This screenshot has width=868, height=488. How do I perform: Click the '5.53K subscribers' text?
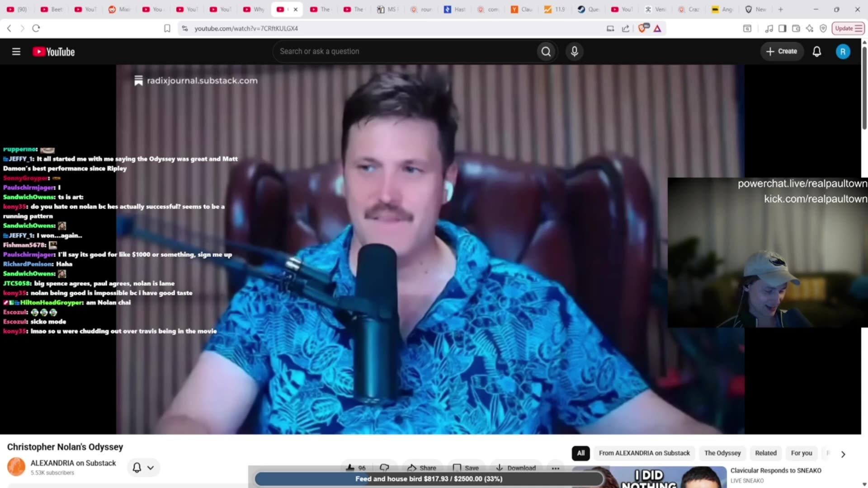pos(52,473)
